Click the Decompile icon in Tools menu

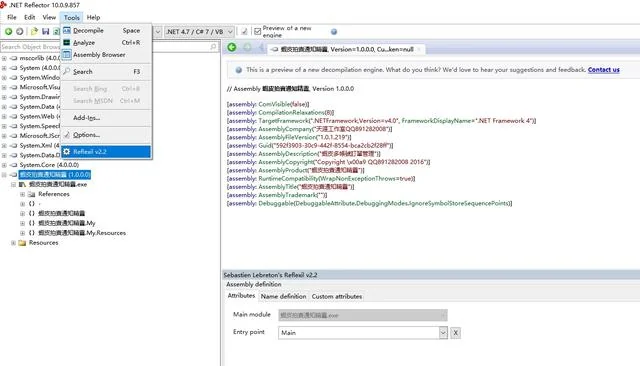tap(67, 30)
